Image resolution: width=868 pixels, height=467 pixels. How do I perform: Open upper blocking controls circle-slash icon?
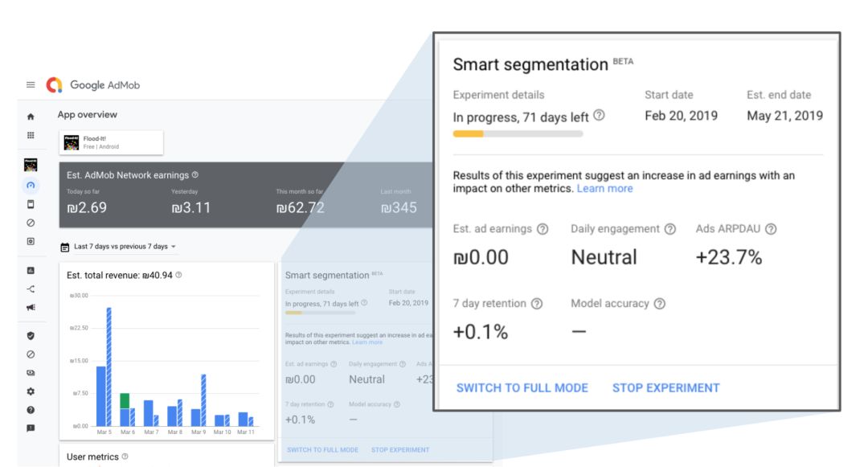31,223
